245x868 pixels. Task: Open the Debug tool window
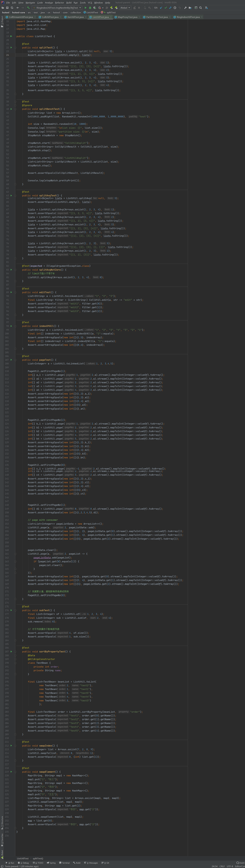pos(23,863)
